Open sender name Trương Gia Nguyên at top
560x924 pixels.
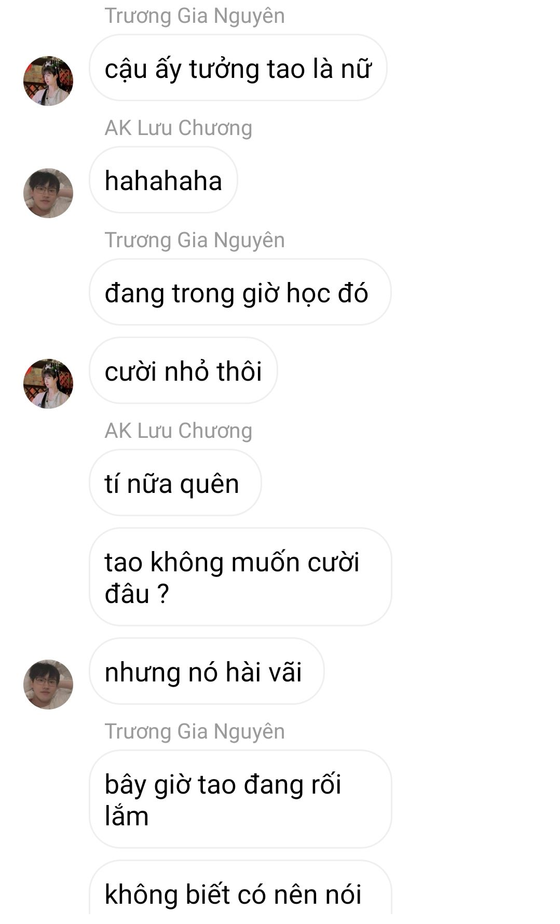tap(195, 16)
